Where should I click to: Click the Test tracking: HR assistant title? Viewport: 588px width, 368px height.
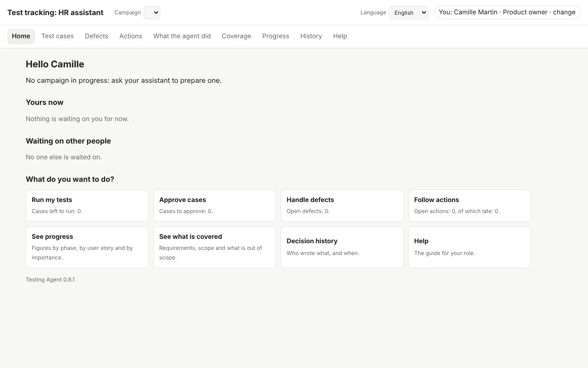tap(55, 13)
